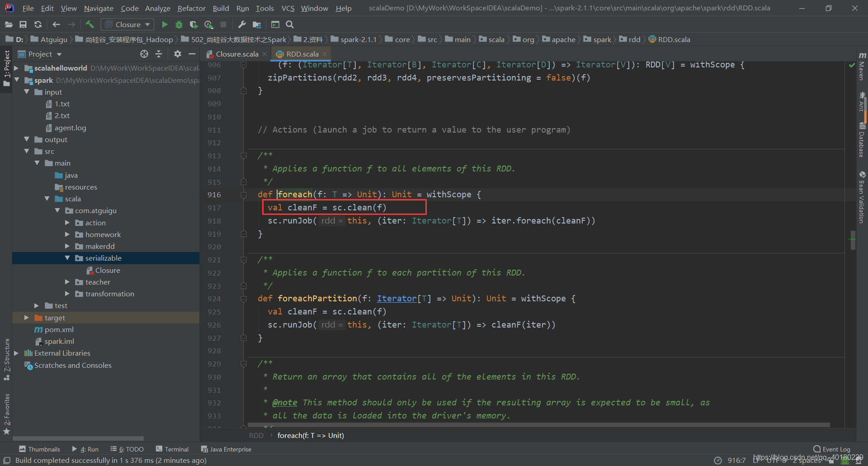The height and width of the screenshot is (466, 868).
Task: Open the profiler run icon
Action: [x=208, y=24]
